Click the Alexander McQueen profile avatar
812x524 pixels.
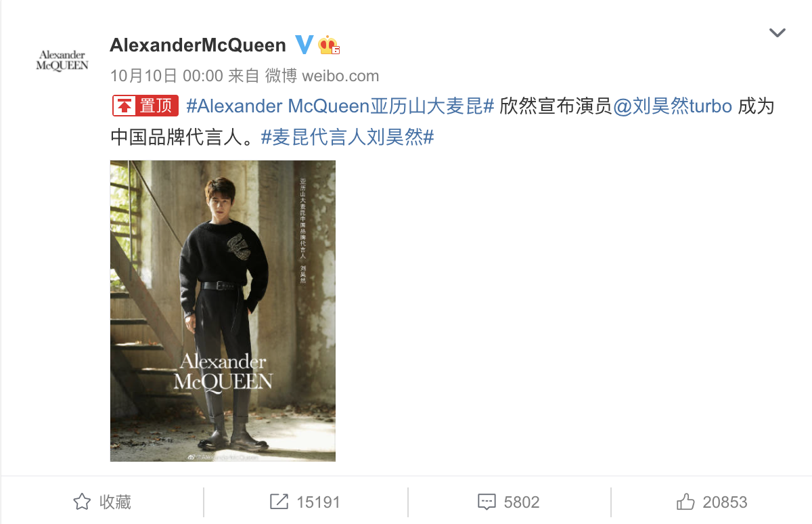click(62, 60)
